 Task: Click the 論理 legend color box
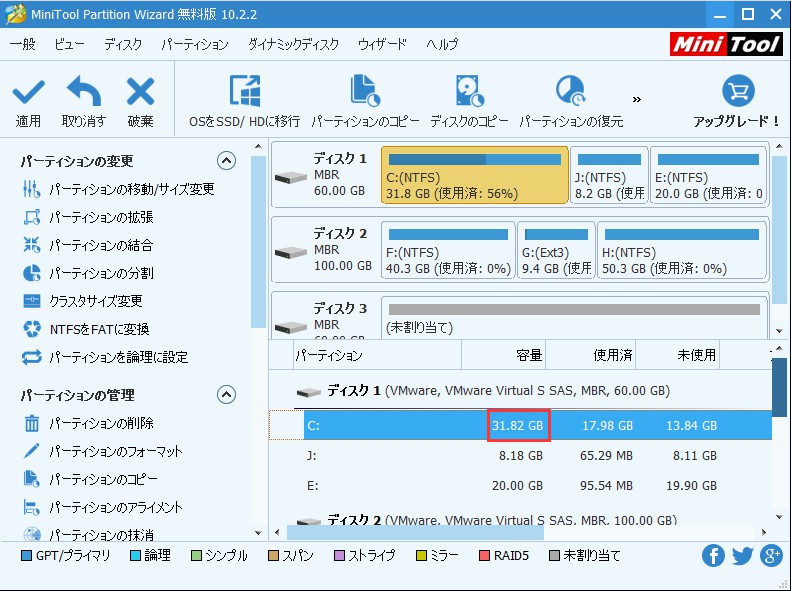click(135, 556)
